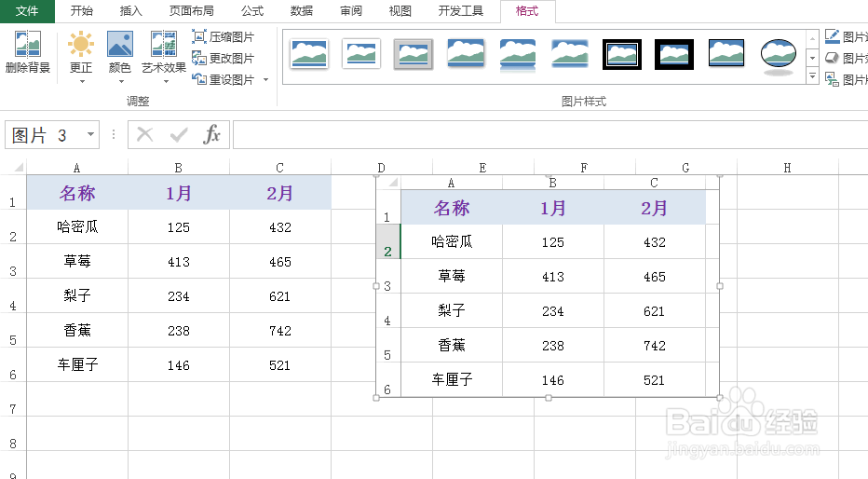
Task: Apply the fifth reflected picture style
Action: (518, 55)
